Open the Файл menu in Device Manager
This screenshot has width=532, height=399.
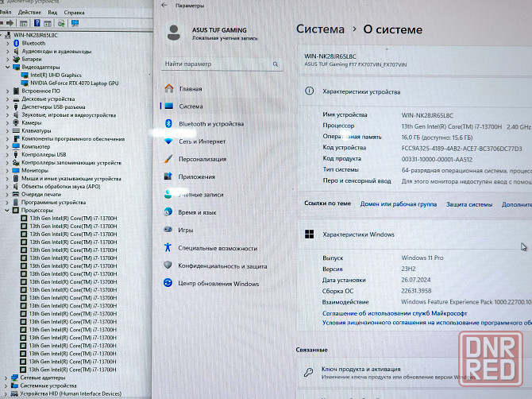pos(6,12)
